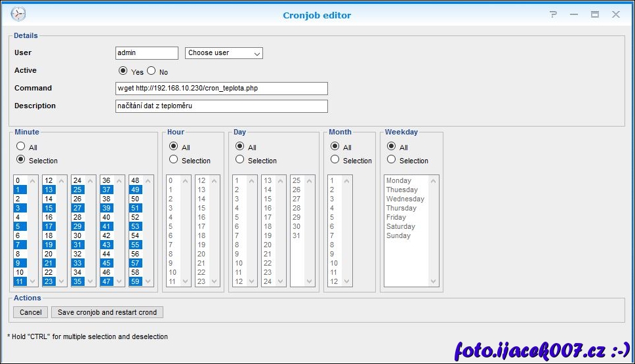The height and width of the screenshot is (364, 635).
Task: Click the clock icon in title bar
Action: [18, 14]
